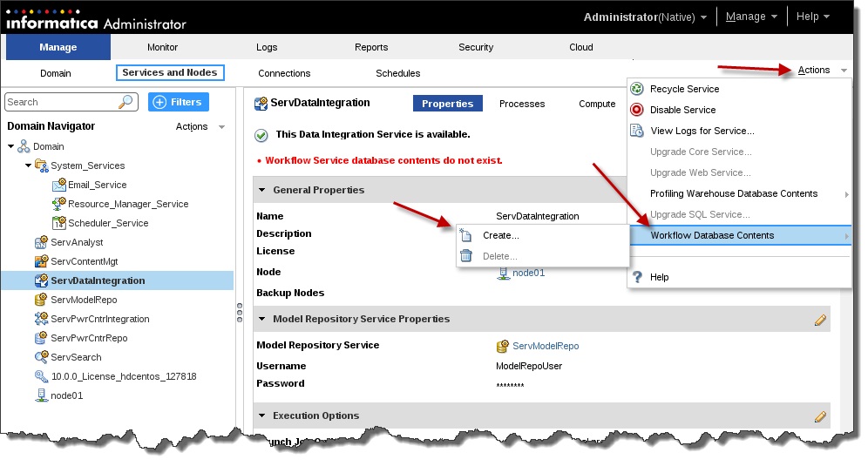Open Profiling Warehouse Database Contents submenu

tap(739, 193)
